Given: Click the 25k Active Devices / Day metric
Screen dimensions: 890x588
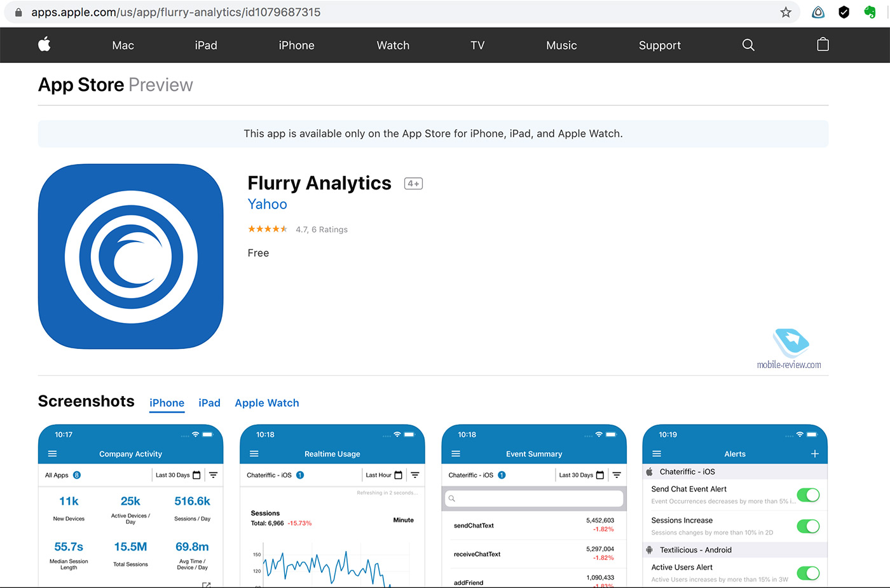Looking at the screenshot, I should (x=130, y=510).
